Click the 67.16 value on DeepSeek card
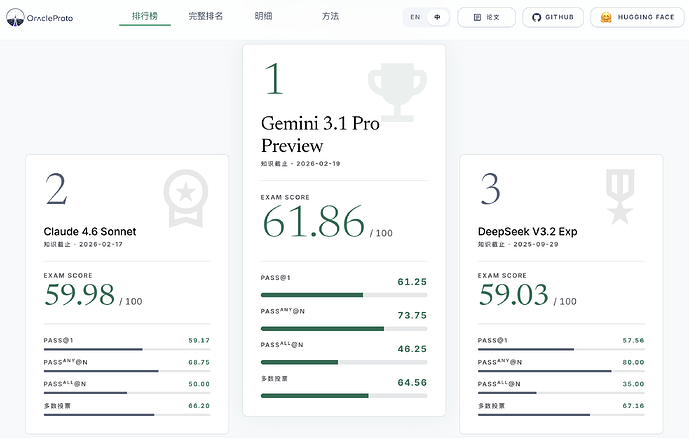This screenshot has height=438, width=689. (633, 406)
